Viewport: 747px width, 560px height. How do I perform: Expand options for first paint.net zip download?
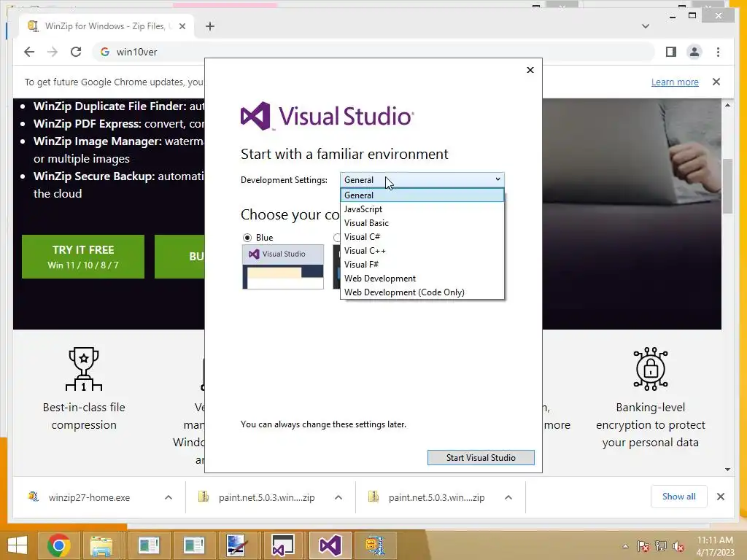coord(338,497)
